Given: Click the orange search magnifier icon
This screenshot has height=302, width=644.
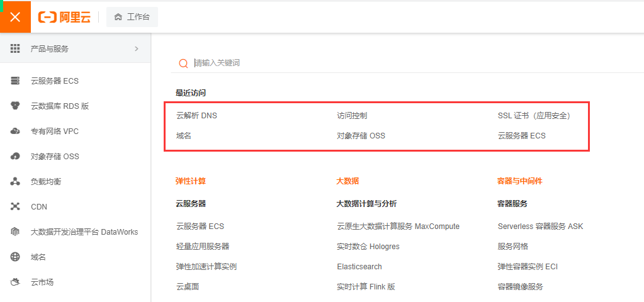Looking at the screenshot, I should pos(184,63).
